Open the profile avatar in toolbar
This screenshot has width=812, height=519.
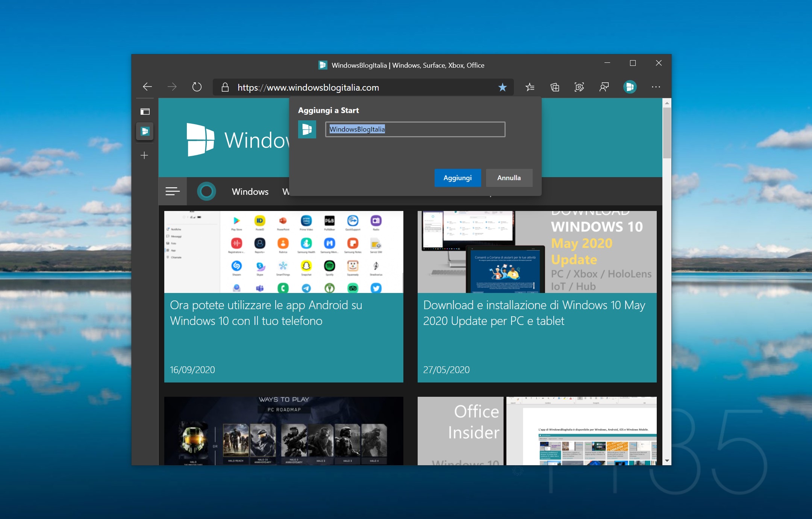coord(630,87)
